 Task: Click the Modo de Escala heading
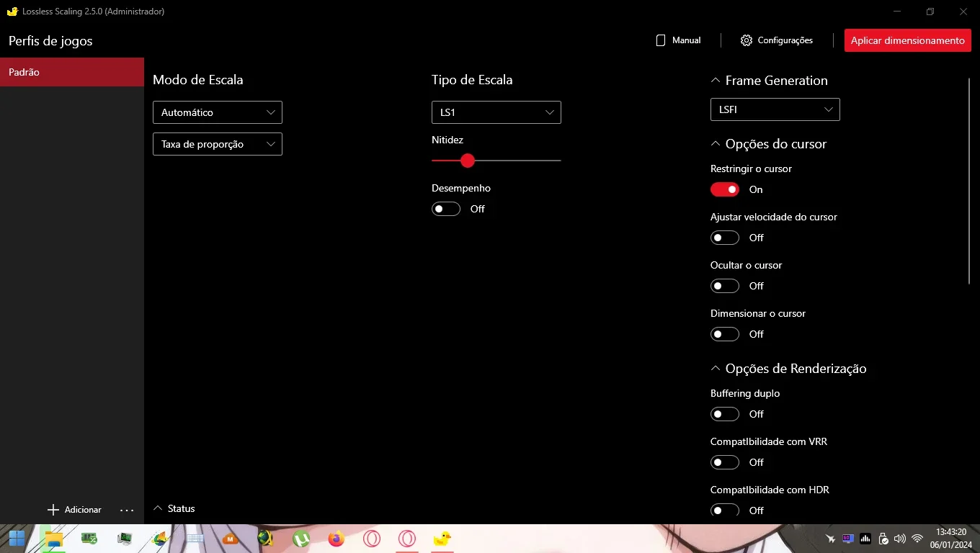pyautogui.click(x=198, y=80)
